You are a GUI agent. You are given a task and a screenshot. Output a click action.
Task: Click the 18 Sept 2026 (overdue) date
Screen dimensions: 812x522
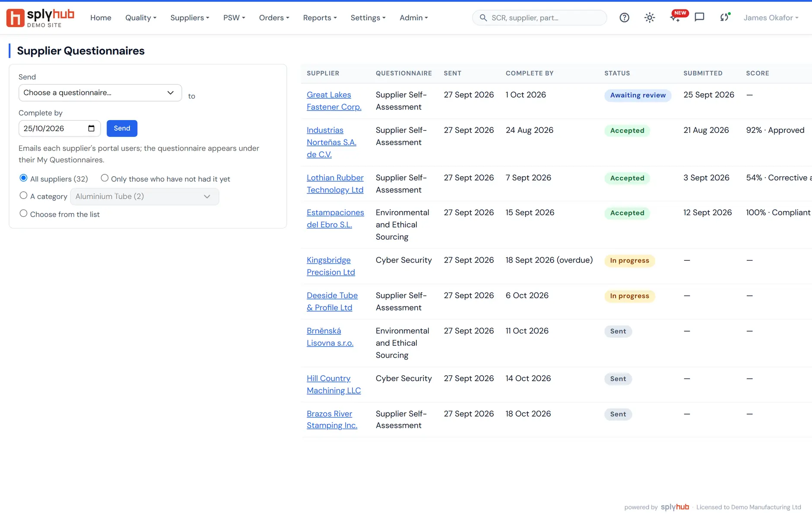[549, 260]
